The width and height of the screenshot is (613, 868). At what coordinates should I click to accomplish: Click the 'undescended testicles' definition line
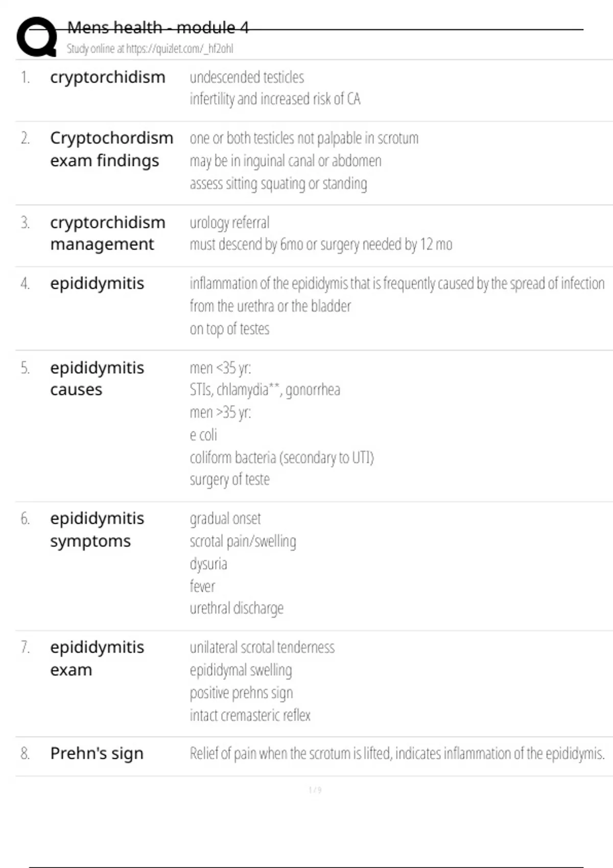pyautogui.click(x=247, y=77)
